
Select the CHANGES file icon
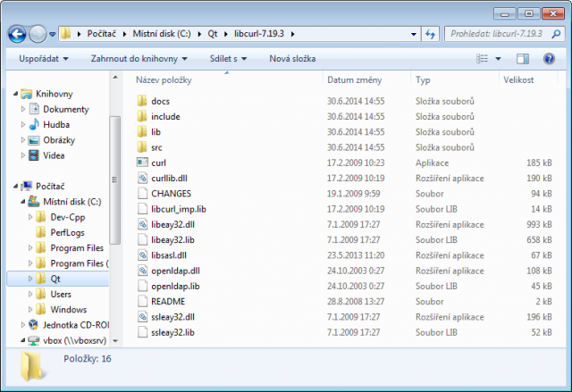[x=142, y=194]
